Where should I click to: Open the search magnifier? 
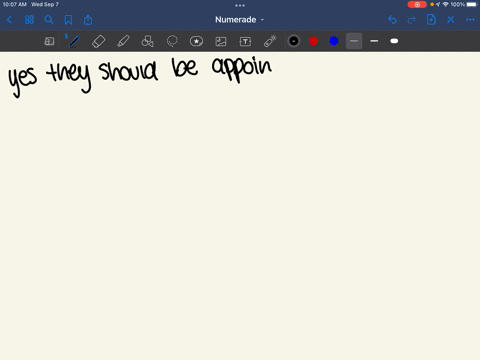(x=49, y=20)
